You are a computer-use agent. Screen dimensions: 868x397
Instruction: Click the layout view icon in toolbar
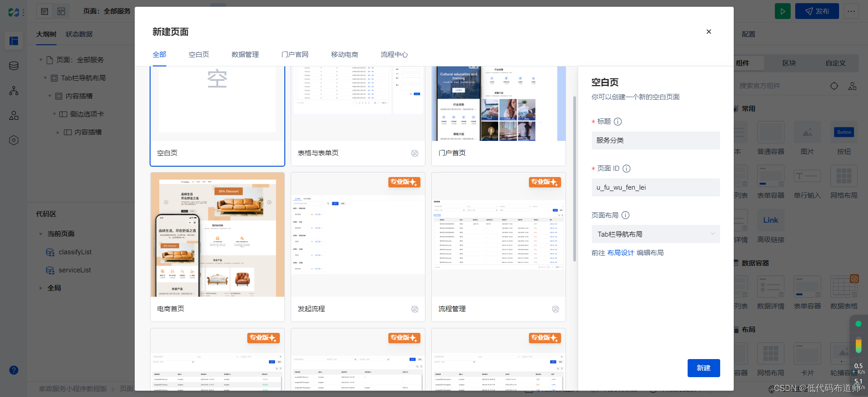click(61, 11)
